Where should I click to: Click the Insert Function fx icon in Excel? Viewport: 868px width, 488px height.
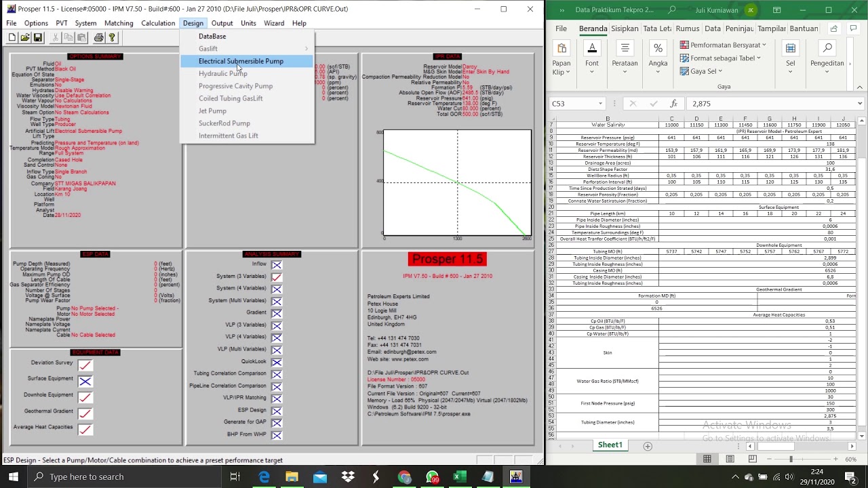click(x=673, y=104)
